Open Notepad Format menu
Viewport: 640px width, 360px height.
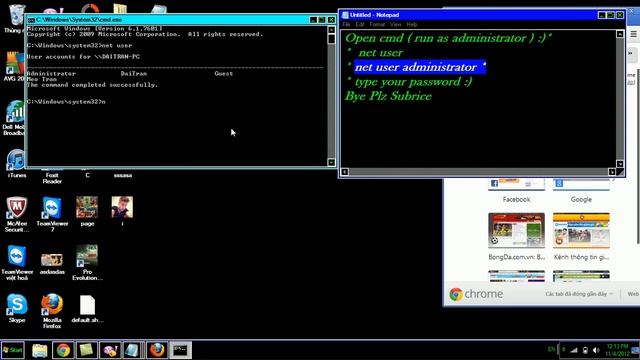[377, 24]
